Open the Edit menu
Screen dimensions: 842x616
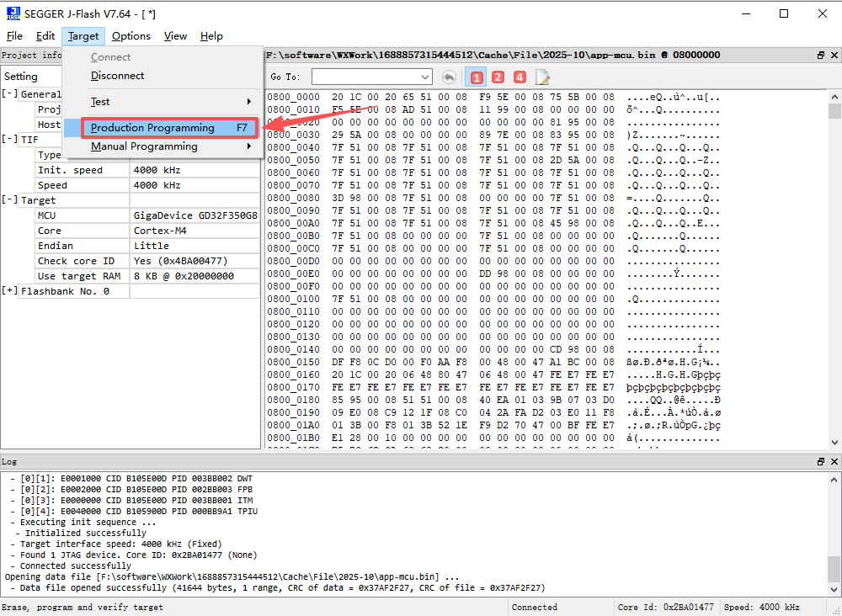point(45,36)
